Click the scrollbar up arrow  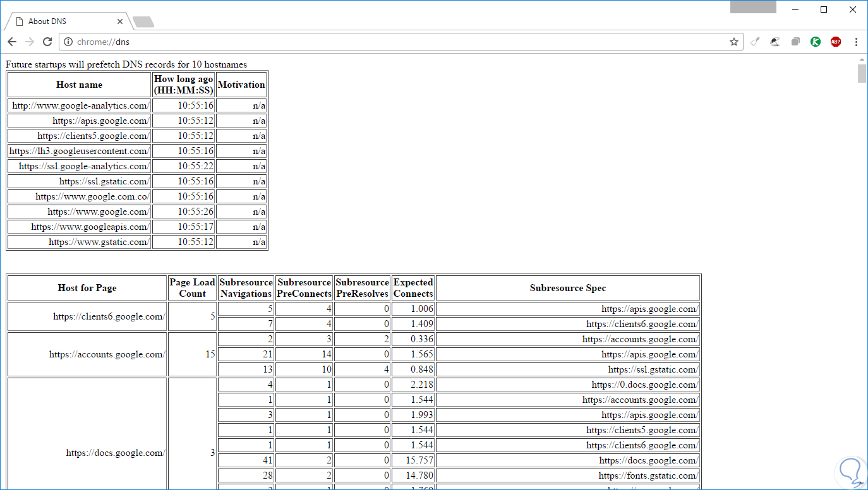(862, 59)
